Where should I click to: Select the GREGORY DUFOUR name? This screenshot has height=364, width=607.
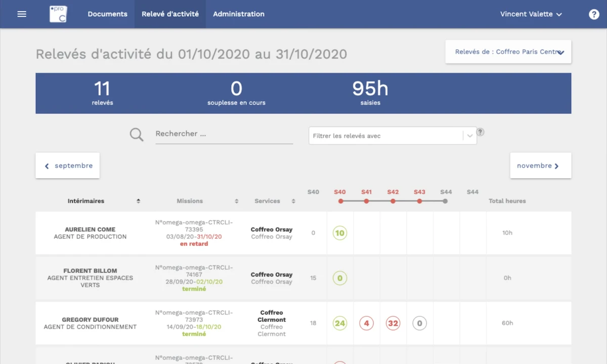pyautogui.click(x=90, y=320)
